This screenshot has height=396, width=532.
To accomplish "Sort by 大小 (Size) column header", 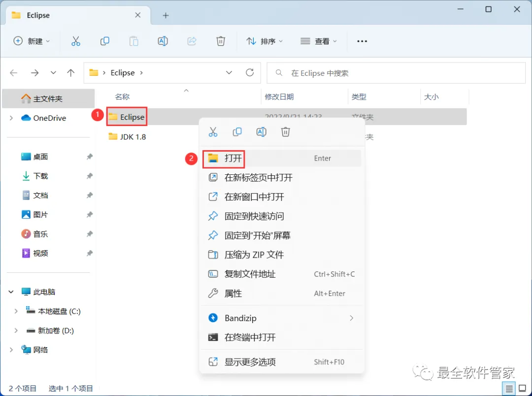I will click(431, 97).
